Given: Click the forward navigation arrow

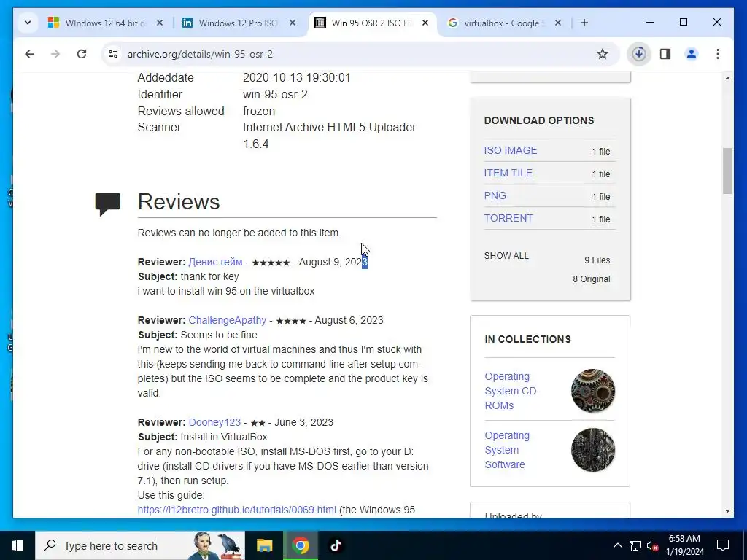Looking at the screenshot, I should pyautogui.click(x=55, y=54).
